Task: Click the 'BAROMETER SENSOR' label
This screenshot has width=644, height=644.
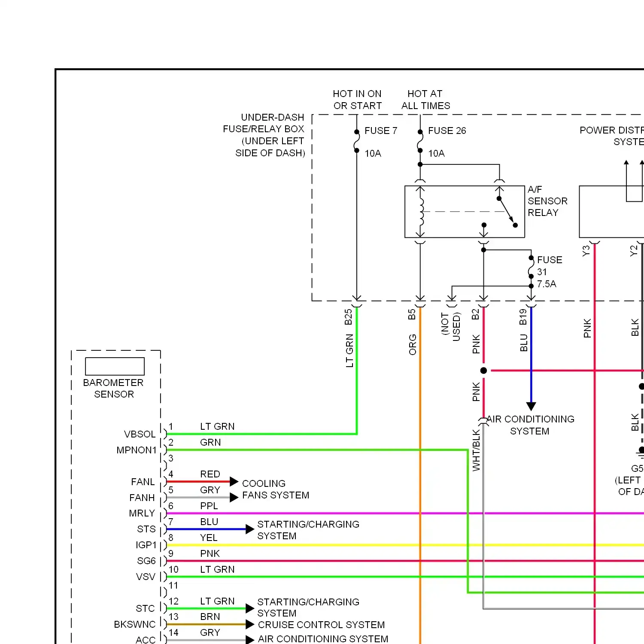Action: pos(113,388)
